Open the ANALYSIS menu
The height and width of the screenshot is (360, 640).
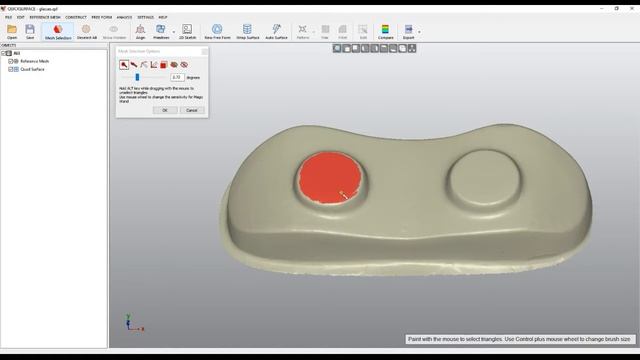coord(124,17)
